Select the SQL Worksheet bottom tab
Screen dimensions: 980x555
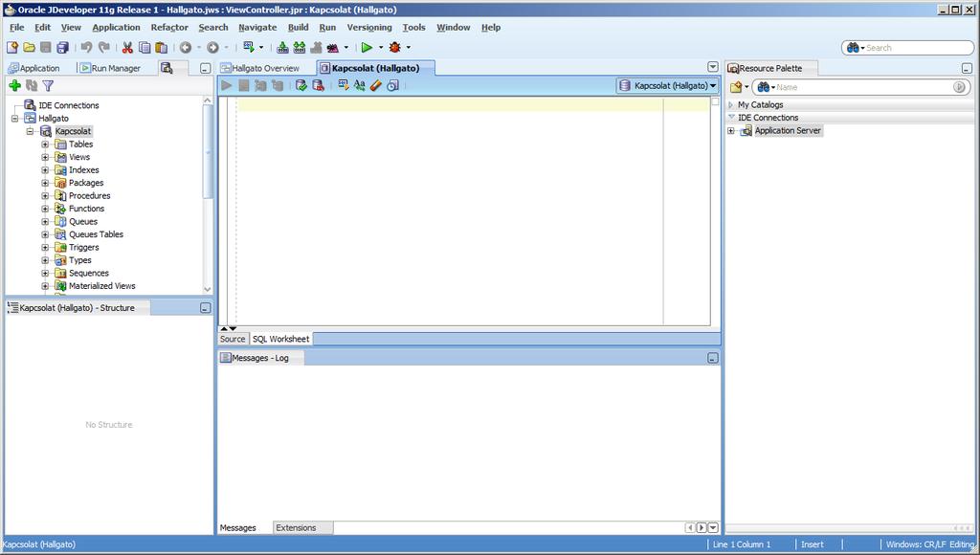coord(280,339)
